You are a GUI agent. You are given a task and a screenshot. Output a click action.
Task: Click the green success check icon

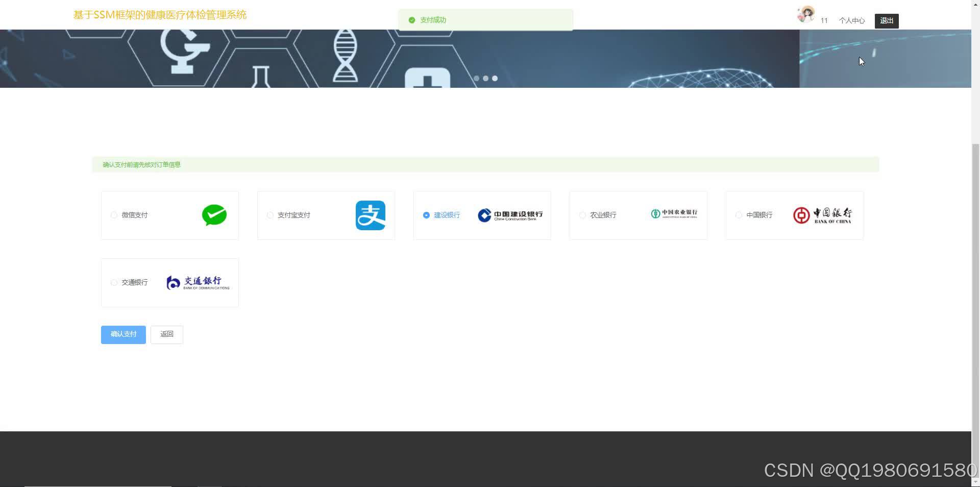412,20
